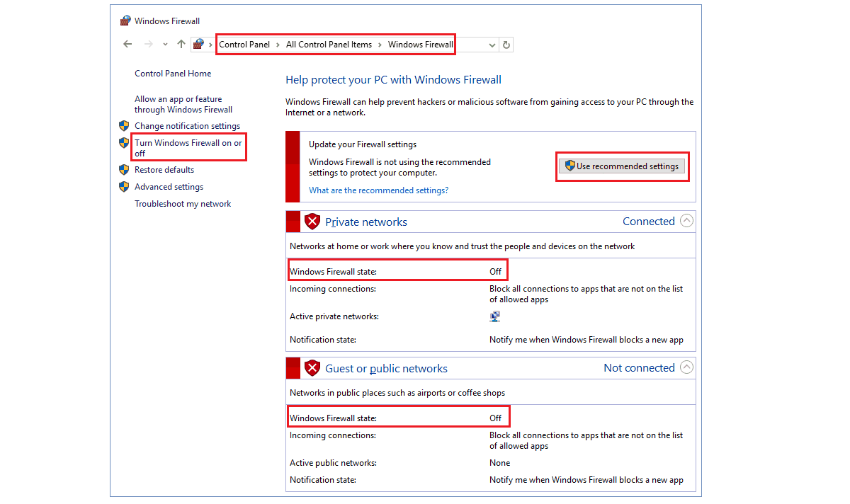
Task: Click the red shield icon beside Private networks
Action: pos(312,222)
